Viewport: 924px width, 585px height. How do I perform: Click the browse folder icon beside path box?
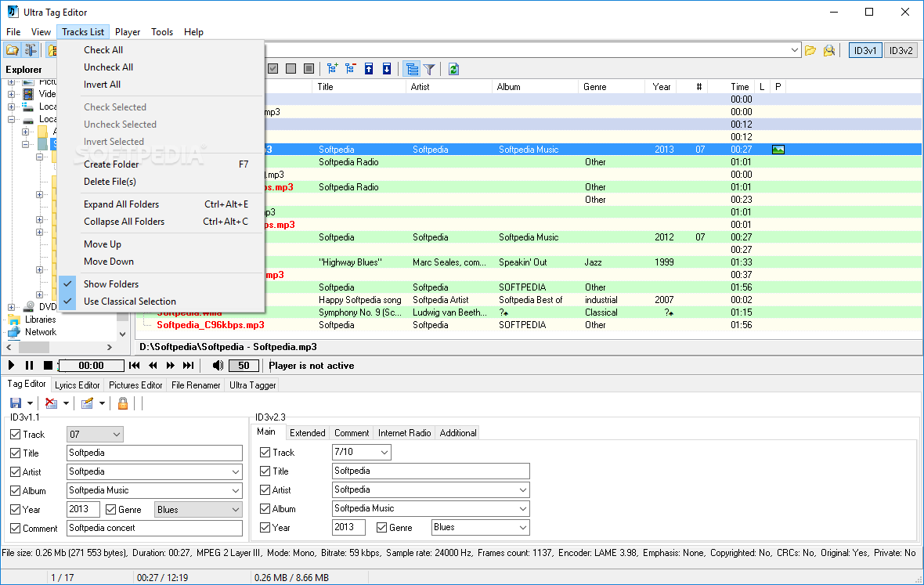[811, 51]
